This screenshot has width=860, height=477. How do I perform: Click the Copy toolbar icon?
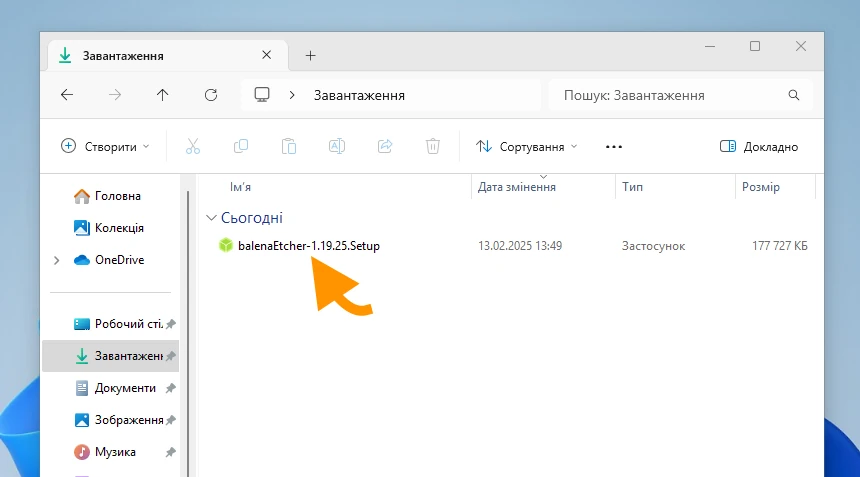241,146
